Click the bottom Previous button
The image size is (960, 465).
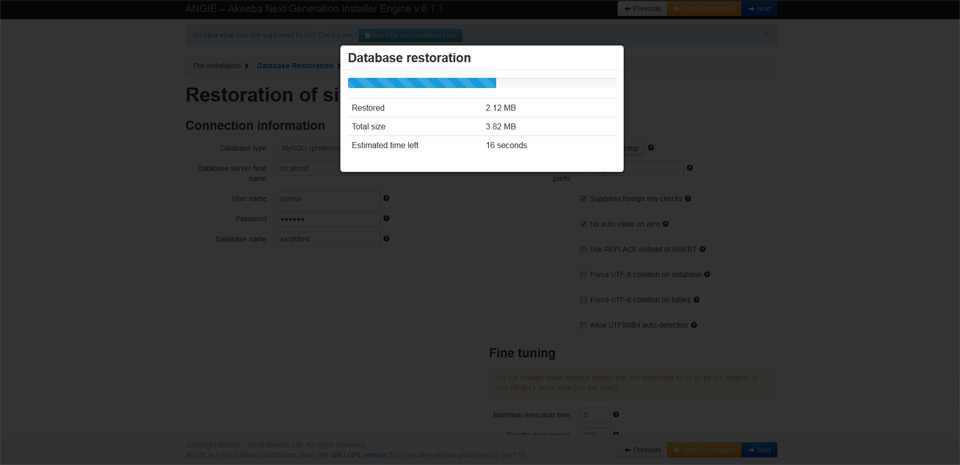pos(642,450)
